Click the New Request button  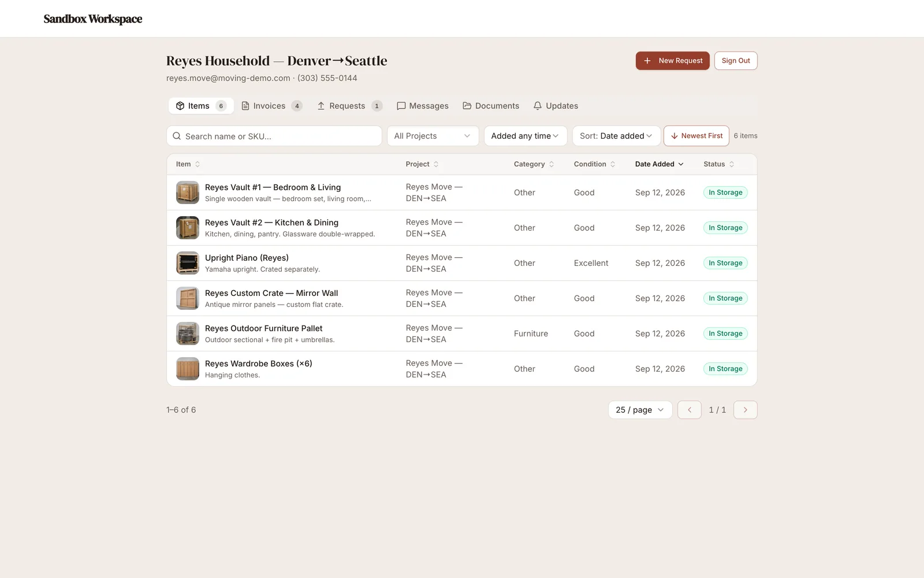(x=673, y=61)
